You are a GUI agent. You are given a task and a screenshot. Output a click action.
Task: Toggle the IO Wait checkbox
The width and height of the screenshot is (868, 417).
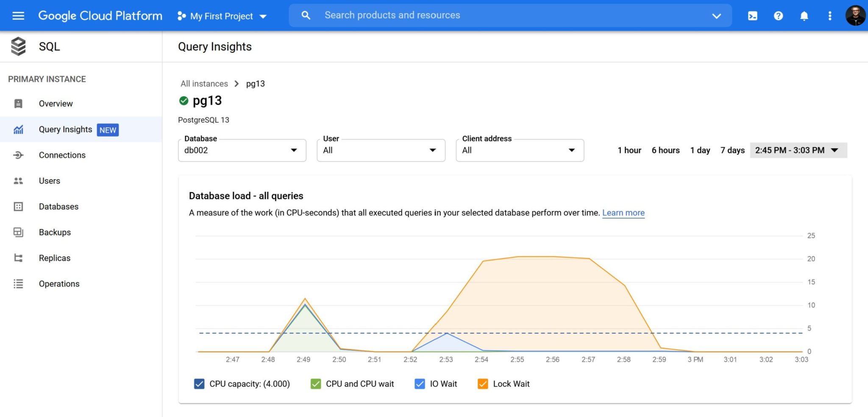pyautogui.click(x=420, y=384)
